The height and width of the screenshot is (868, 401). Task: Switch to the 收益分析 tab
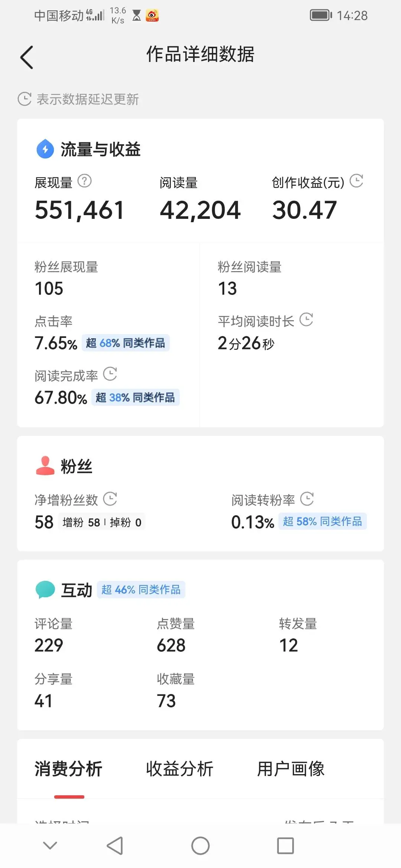click(179, 769)
